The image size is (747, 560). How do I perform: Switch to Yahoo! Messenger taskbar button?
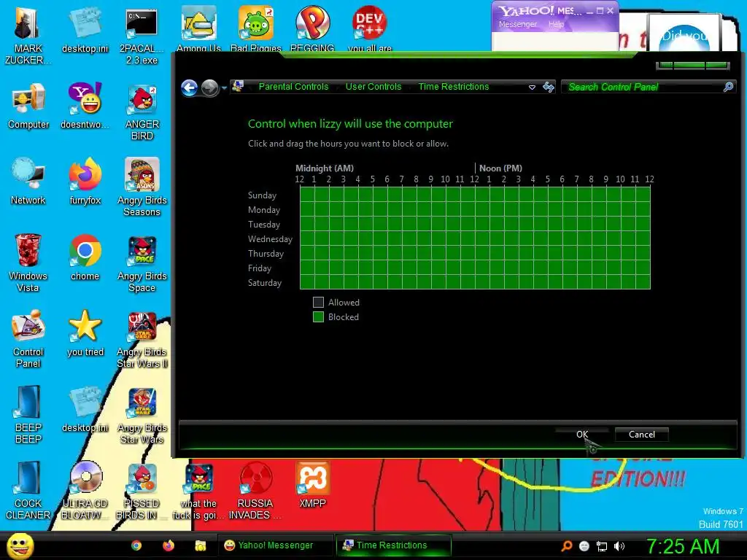click(276, 545)
